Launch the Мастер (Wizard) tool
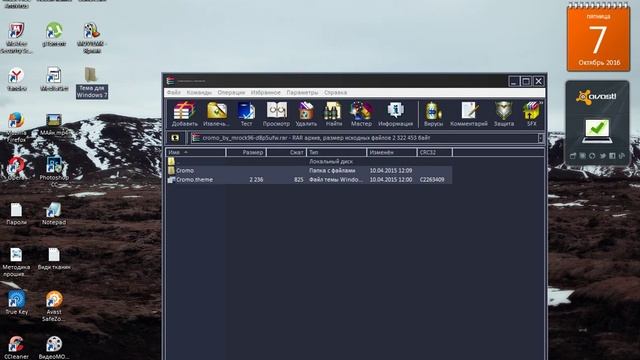This screenshot has width=640, height=360. click(361, 114)
